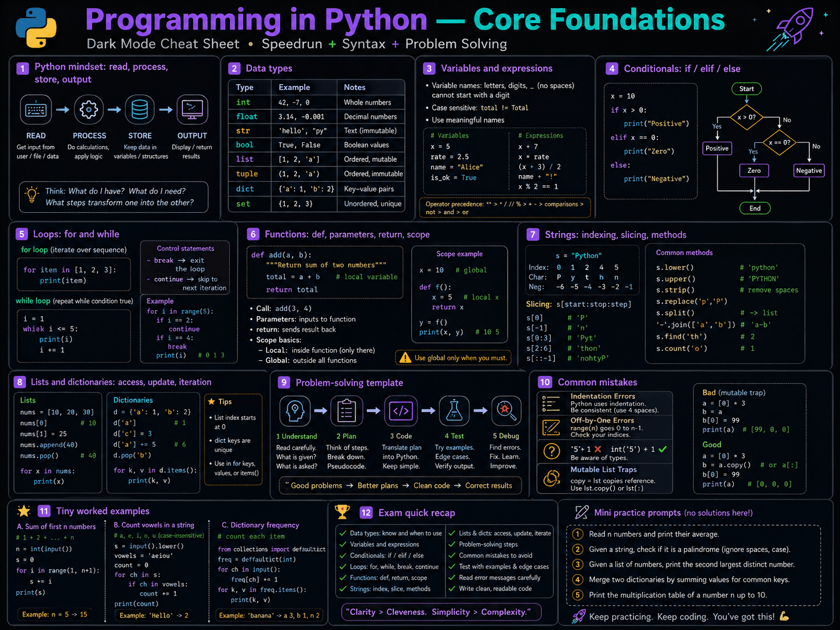This screenshot has height=630, width=840.
Task: Click the Mutable List Traps icon
Action: tap(552, 479)
